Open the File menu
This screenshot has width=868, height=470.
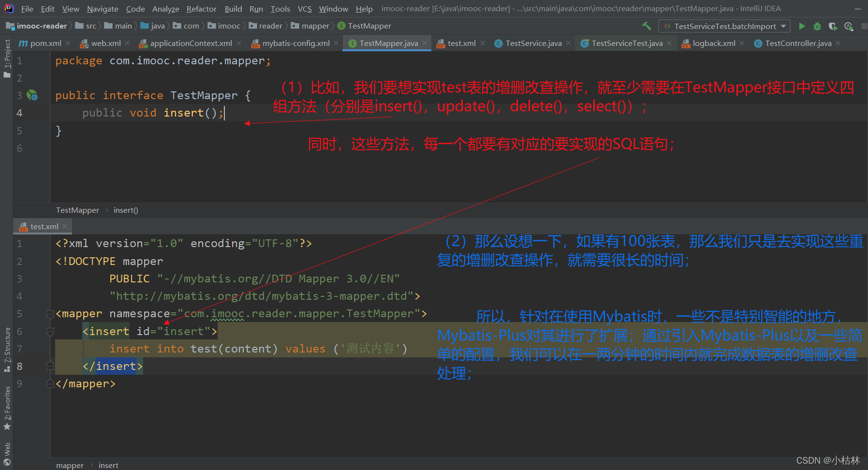click(x=27, y=9)
